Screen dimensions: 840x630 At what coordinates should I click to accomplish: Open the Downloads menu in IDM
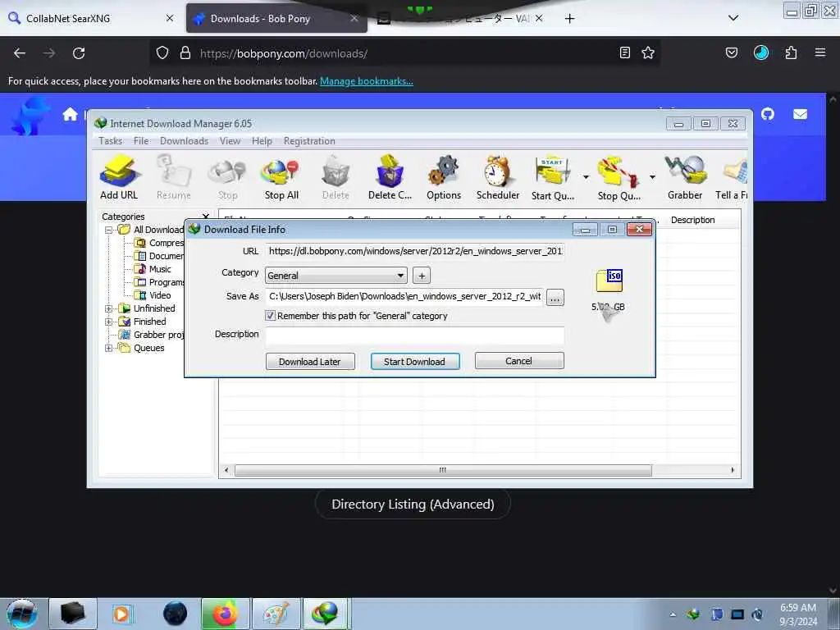(185, 141)
